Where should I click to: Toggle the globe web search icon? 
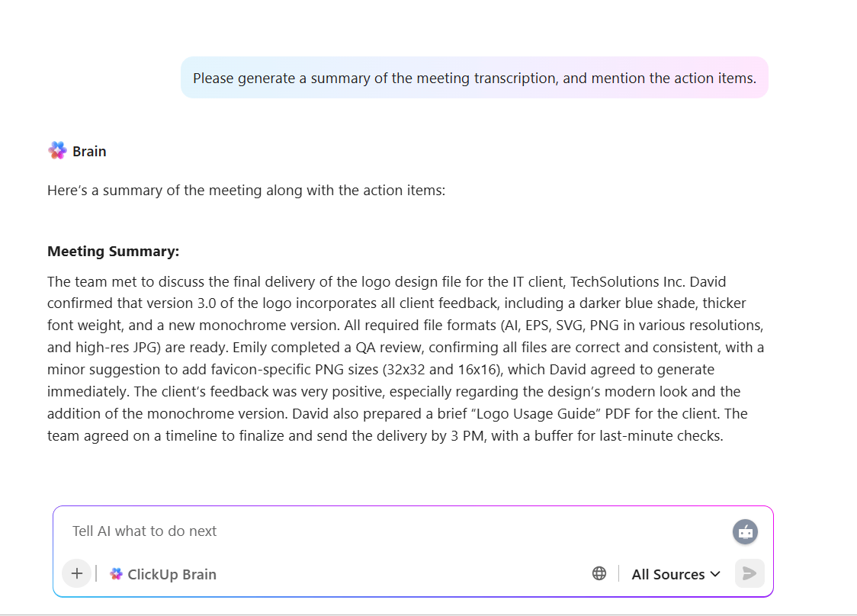coord(599,574)
